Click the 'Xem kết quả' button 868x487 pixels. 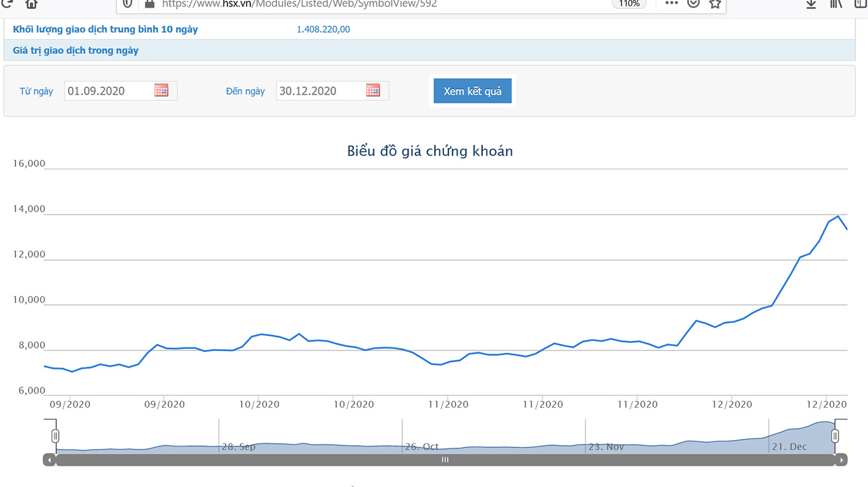tap(473, 91)
